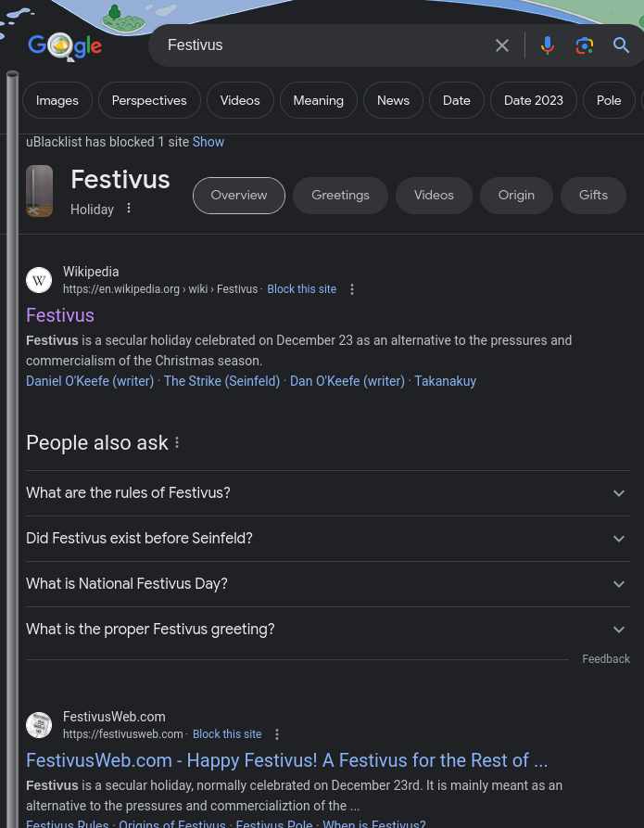This screenshot has height=828, width=644.
Task: Click the Festivus pole thumbnail image
Action: [x=40, y=191]
